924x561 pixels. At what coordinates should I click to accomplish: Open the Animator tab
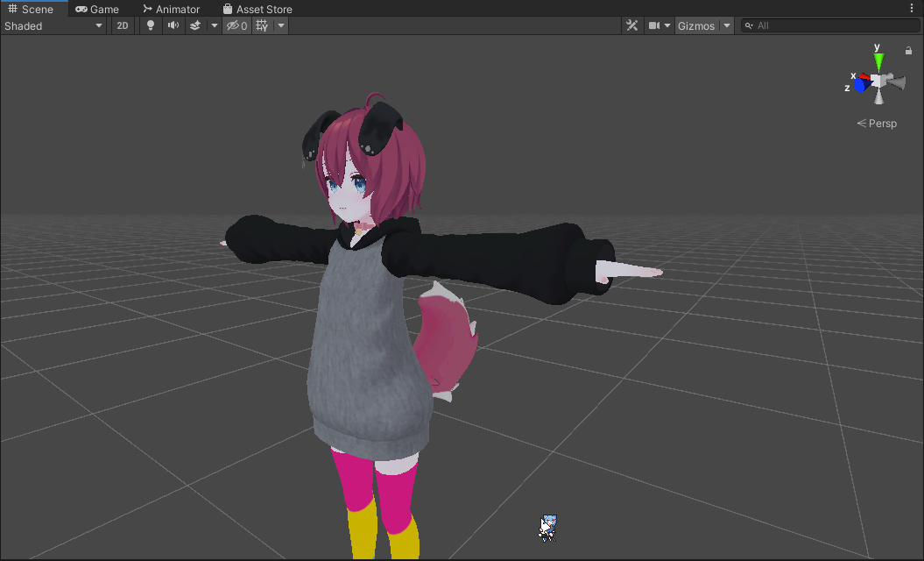click(171, 9)
